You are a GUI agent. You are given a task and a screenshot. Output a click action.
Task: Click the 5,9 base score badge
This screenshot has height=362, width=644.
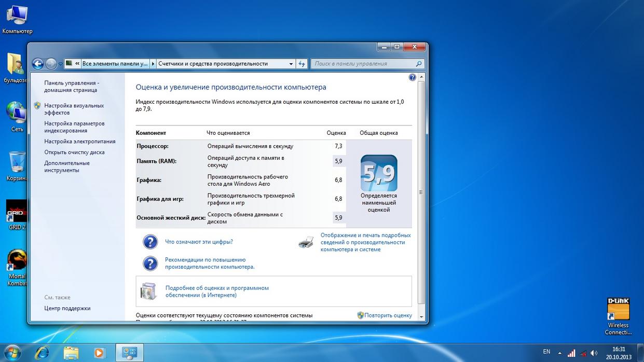(379, 173)
